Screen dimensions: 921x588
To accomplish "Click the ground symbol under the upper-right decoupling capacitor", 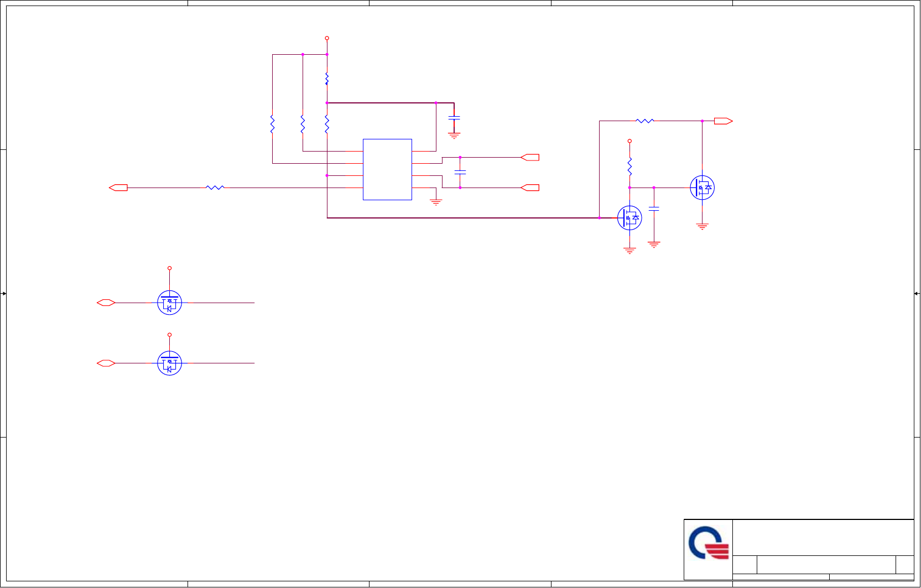I will [454, 136].
